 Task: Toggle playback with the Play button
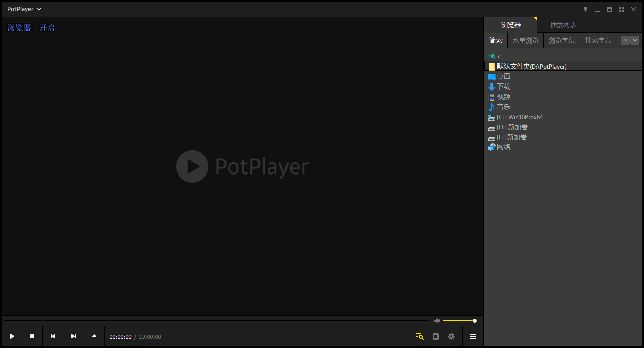coord(11,336)
